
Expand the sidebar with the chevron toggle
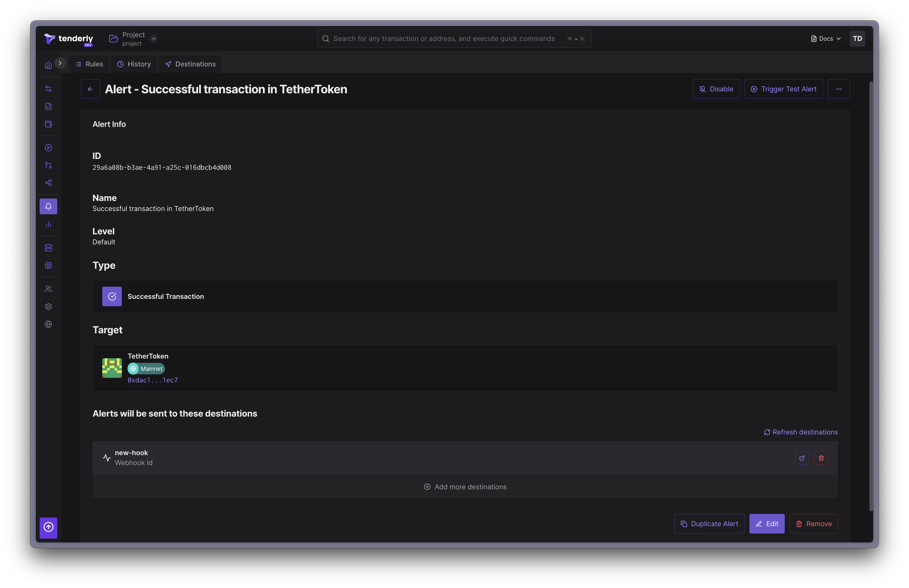pyautogui.click(x=60, y=63)
